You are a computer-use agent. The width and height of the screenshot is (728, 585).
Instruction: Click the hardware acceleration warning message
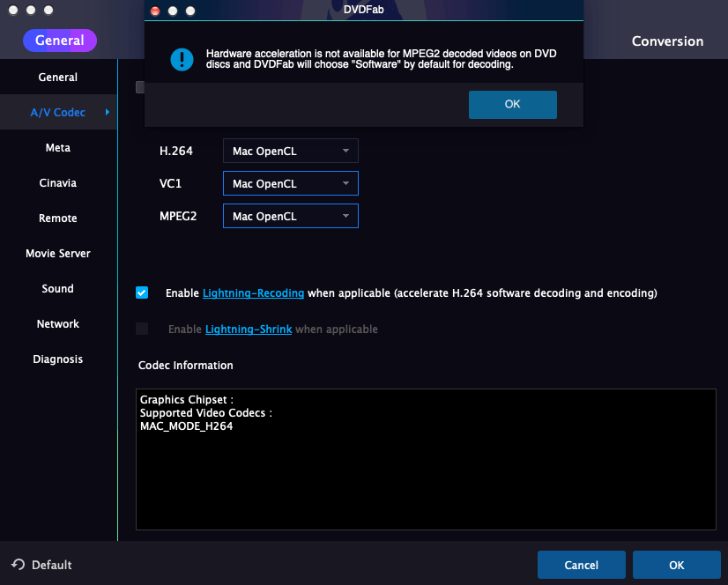click(381, 59)
